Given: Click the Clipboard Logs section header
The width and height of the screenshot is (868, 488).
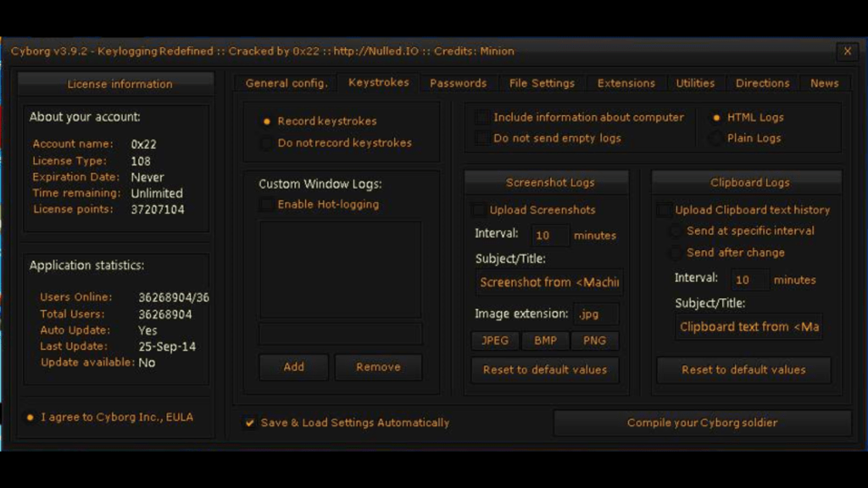Looking at the screenshot, I should 747,183.
